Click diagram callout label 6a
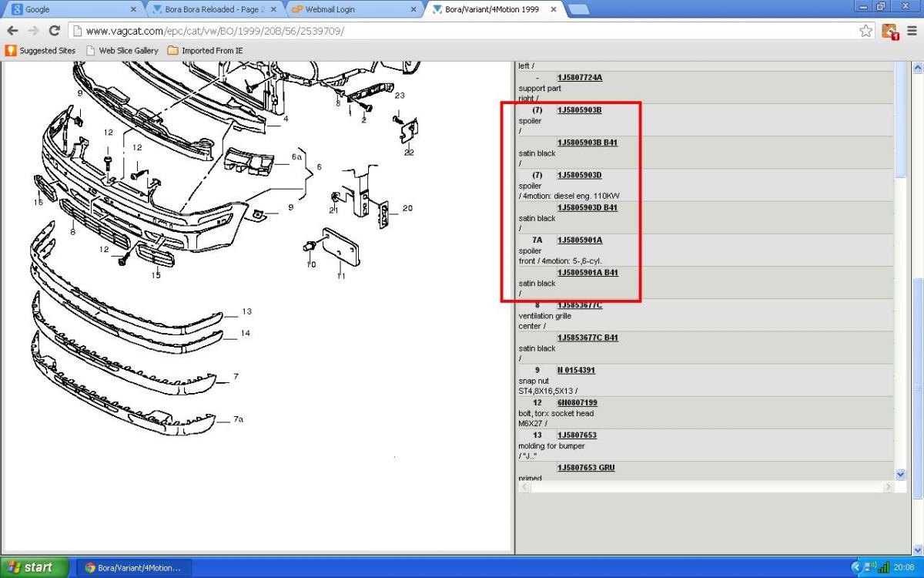The height and width of the screenshot is (578, 924). [296, 156]
